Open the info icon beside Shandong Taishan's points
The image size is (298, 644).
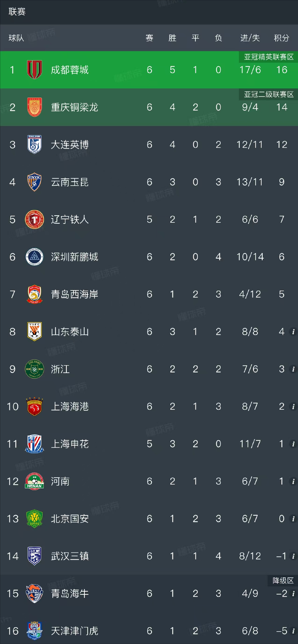[292, 332]
